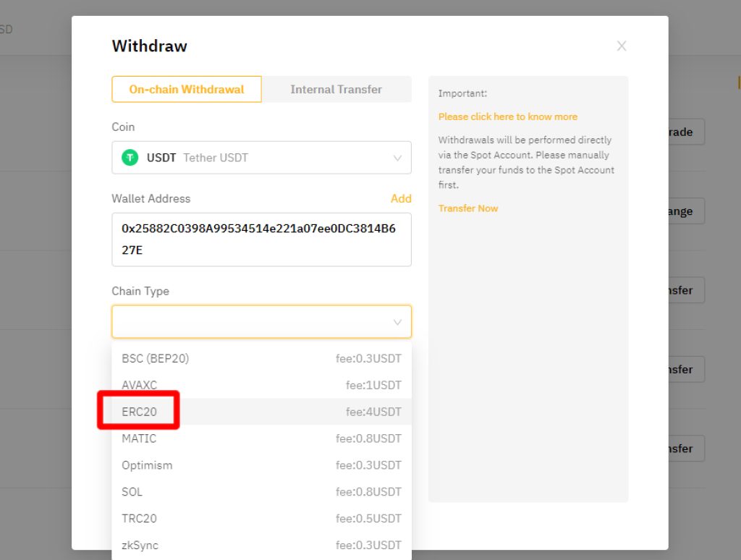The image size is (741, 560).
Task: Select ERC20 chain type
Action: [x=261, y=412]
